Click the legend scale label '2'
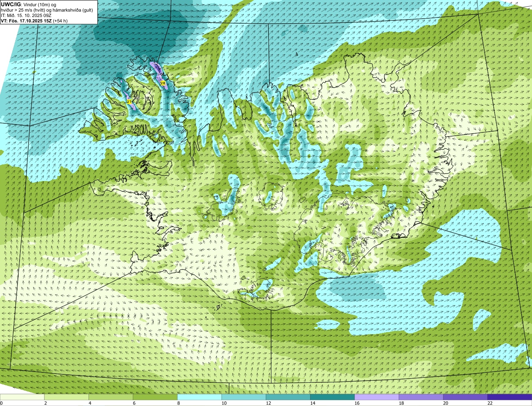The width and height of the screenshot is (532, 406). pyautogui.click(x=45, y=403)
